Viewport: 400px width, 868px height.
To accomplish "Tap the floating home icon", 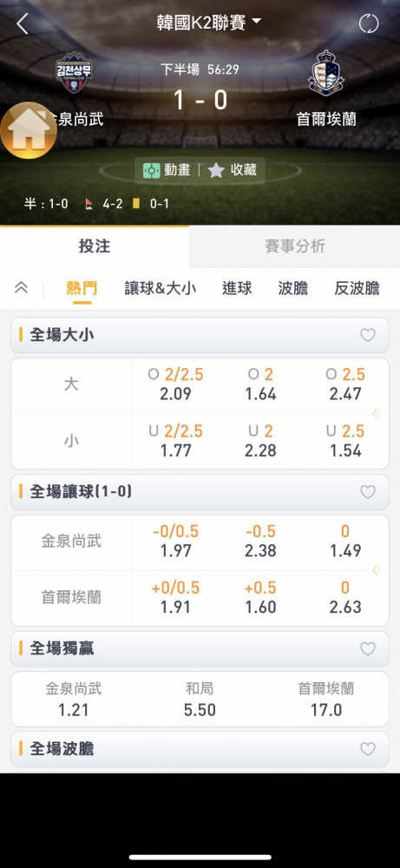I will pos(29,131).
